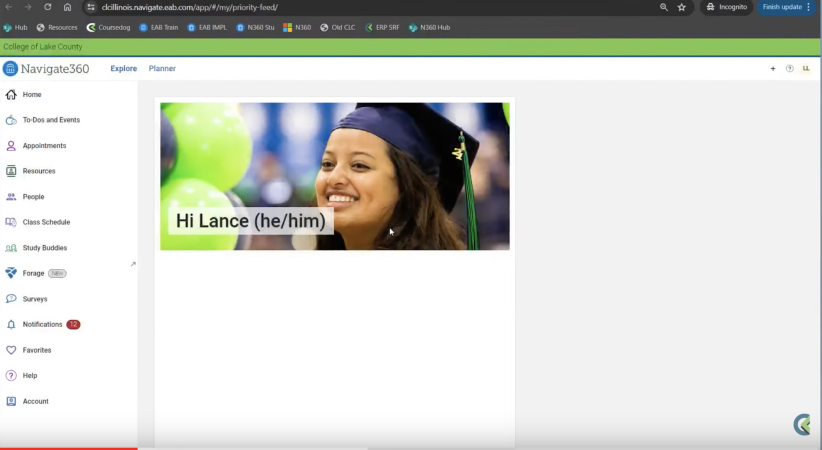Switch to the Planner tab
This screenshot has width=822, height=450.
pyautogui.click(x=162, y=69)
